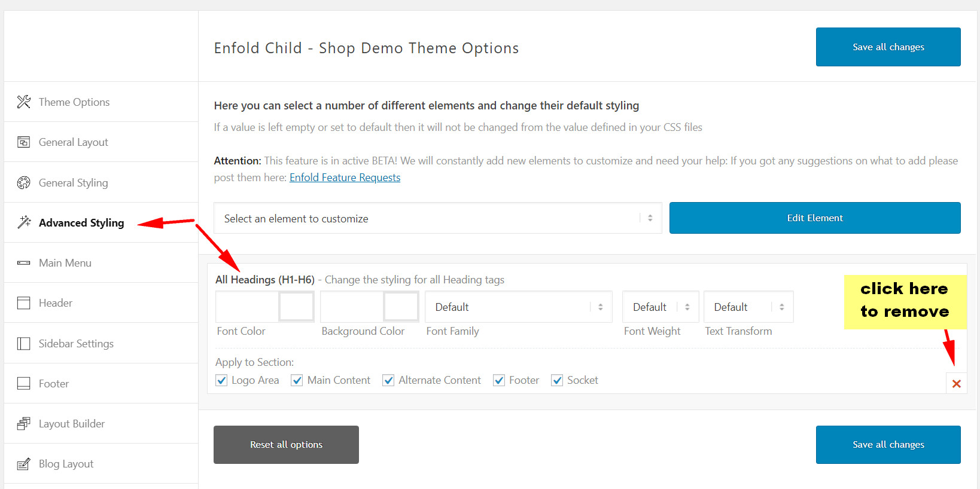Disable the Socket section checkbox
Screen dimensions: 980x489
[x=557, y=380]
